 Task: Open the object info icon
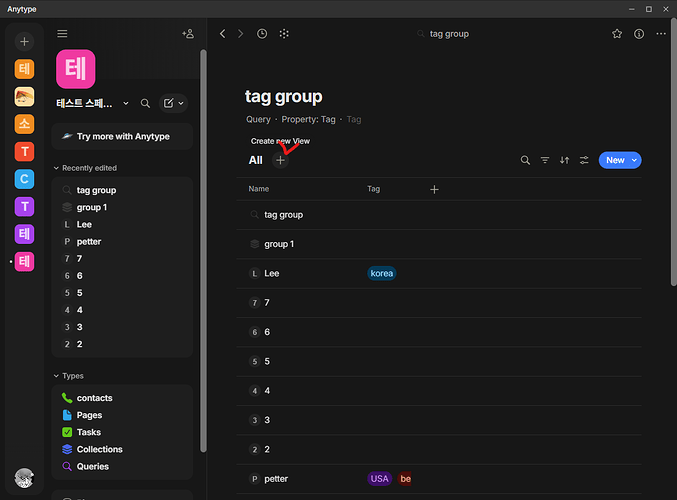[639, 34]
